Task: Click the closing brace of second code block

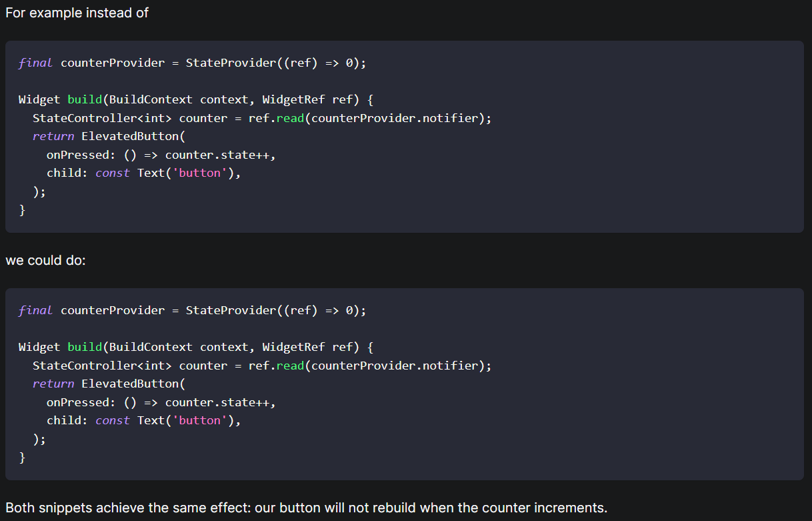Action: pyautogui.click(x=23, y=458)
